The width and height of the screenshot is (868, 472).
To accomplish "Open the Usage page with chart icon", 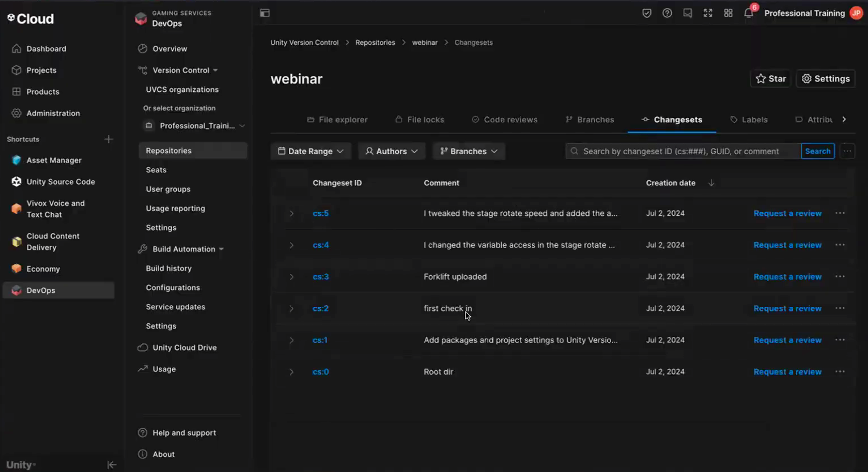I will coord(164,369).
